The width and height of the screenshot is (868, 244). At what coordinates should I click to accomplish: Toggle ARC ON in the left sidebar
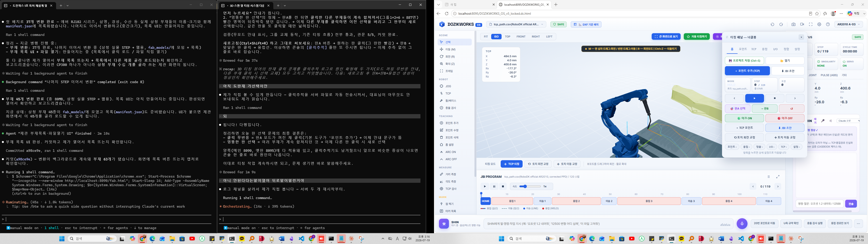click(455, 152)
